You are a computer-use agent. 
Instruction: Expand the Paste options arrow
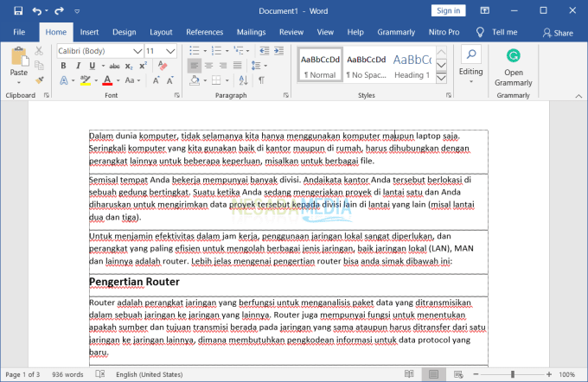pos(19,82)
